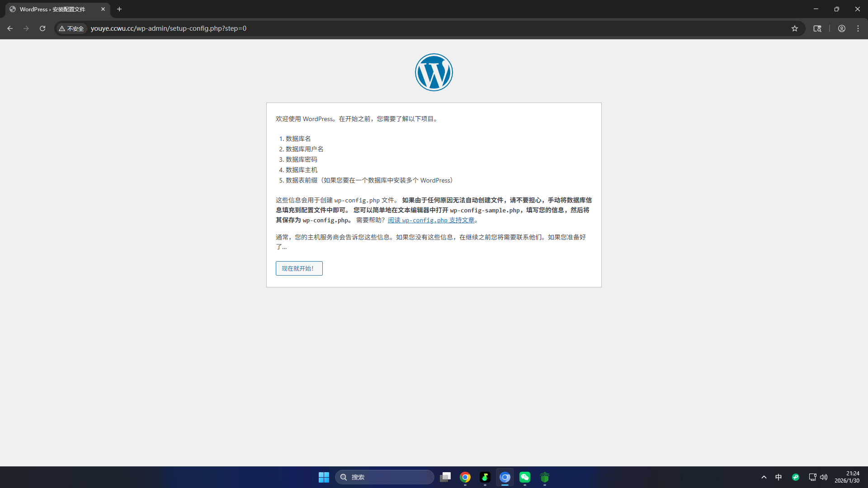Click 现在就开始! button

coord(299,268)
